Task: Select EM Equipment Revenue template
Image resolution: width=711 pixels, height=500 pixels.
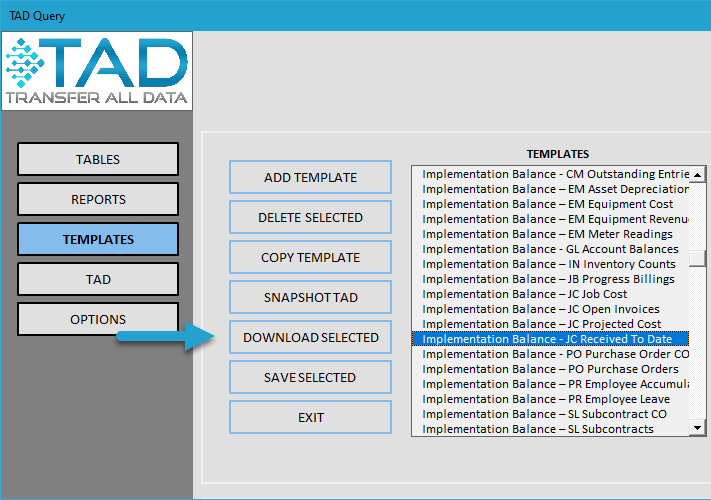Action: [550, 219]
